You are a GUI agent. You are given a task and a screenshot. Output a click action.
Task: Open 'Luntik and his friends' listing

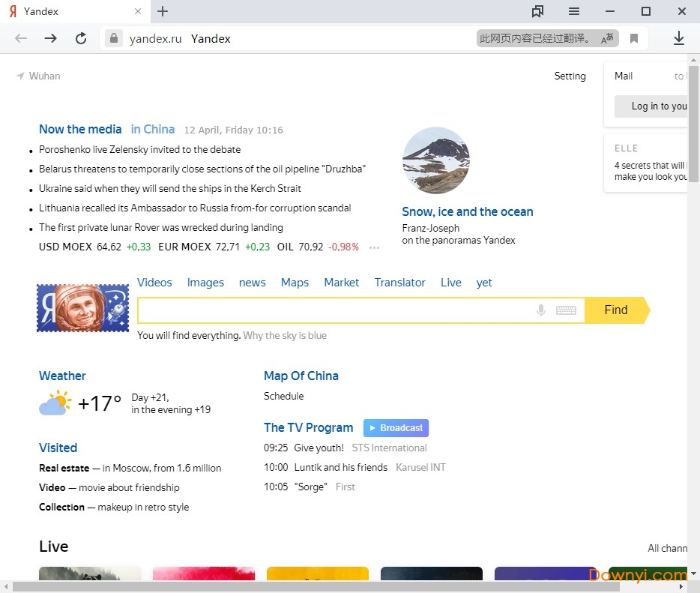340,468
